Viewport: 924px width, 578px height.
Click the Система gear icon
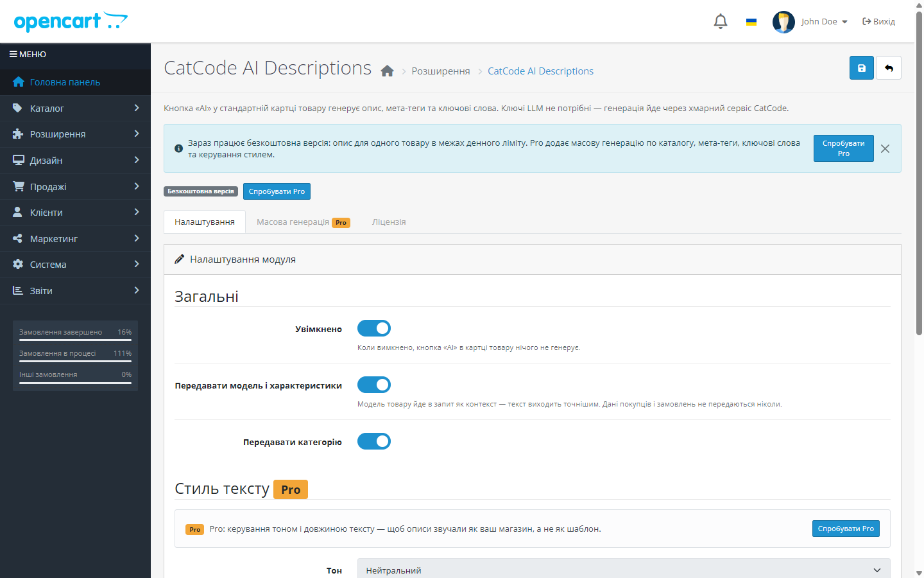click(18, 264)
